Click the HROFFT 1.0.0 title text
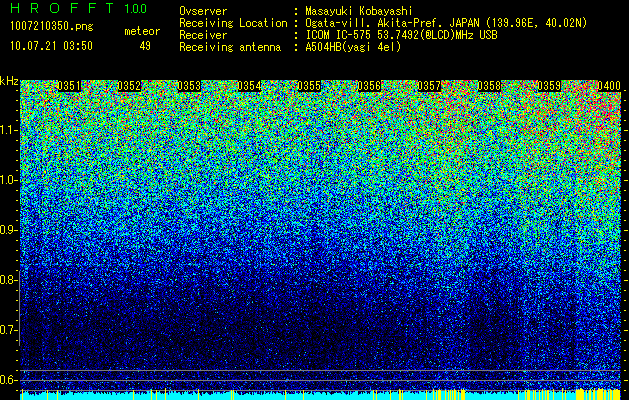Image resolution: width=629 pixels, height=400 pixels. pyautogui.click(x=79, y=8)
